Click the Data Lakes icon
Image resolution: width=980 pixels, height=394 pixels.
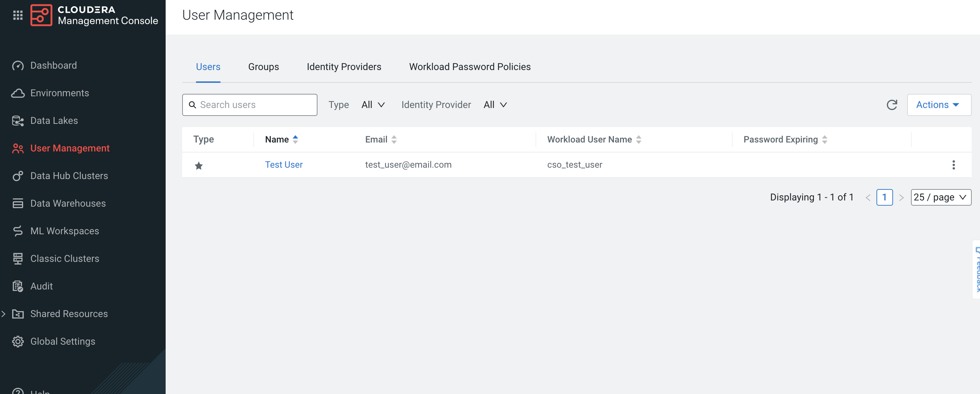18,121
